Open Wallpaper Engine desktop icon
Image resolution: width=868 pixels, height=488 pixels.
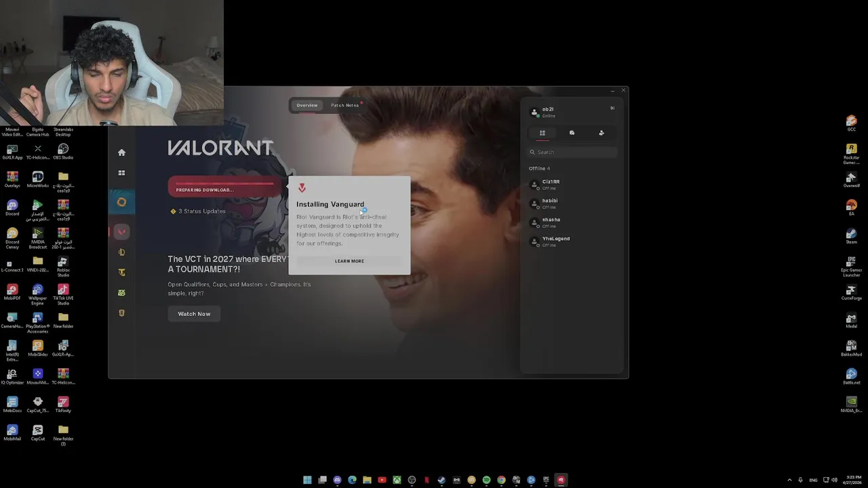(x=38, y=294)
